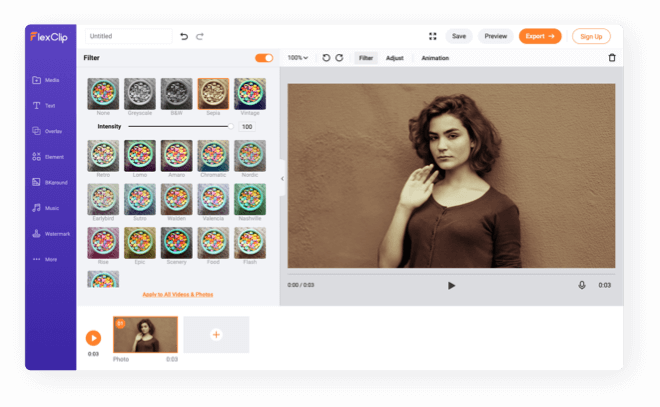Open the Element panel in sidebar
Image resolution: width=660 pixels, height=407 pixels.
pos(48,157)
